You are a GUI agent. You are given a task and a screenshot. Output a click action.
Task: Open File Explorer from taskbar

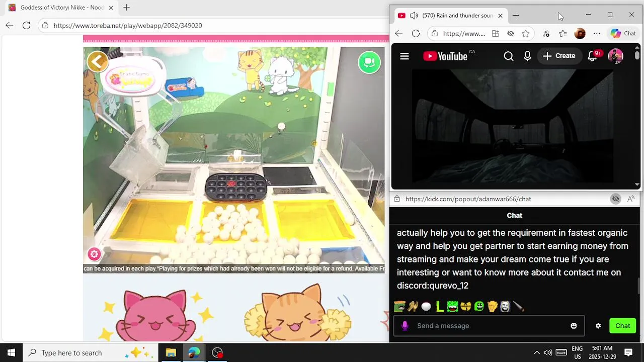[171, 352]
